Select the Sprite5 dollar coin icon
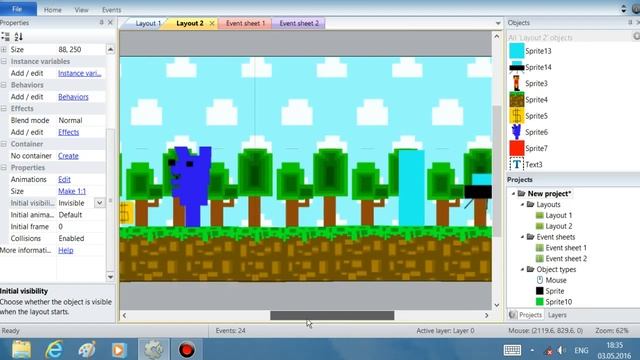The height and width of the screenshot is (360, 640). pyautogui.click(x=517, y=116)
